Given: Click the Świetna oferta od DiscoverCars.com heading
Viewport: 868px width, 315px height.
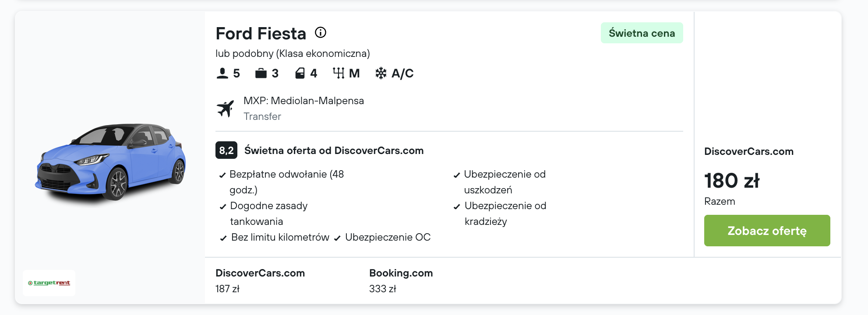Looking at the screenshot, I should pyautogui.click(x=334, y=150).
